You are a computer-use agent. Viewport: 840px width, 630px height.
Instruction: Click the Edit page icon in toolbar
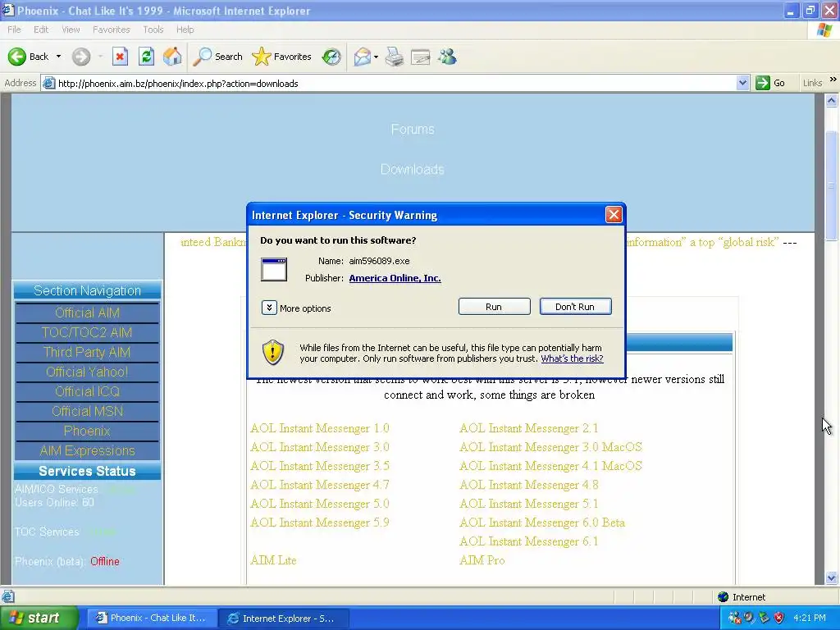click(x=421, y=57)
